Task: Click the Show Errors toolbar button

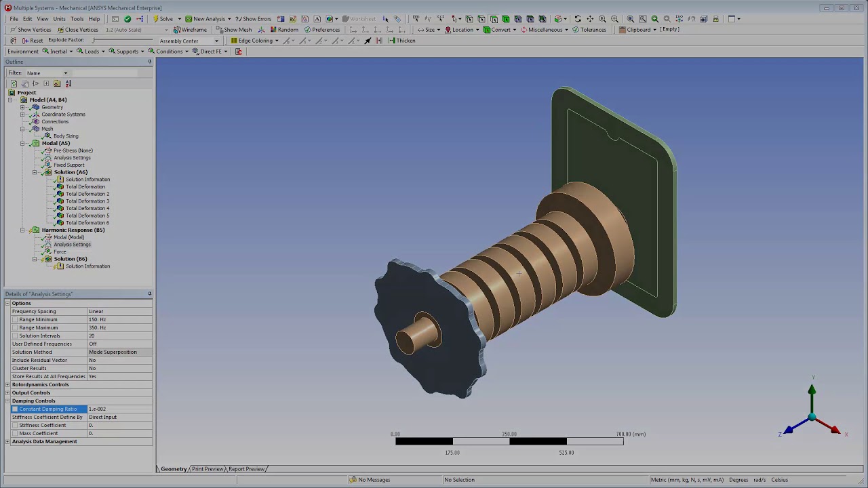Action: [x=253, y=19]
